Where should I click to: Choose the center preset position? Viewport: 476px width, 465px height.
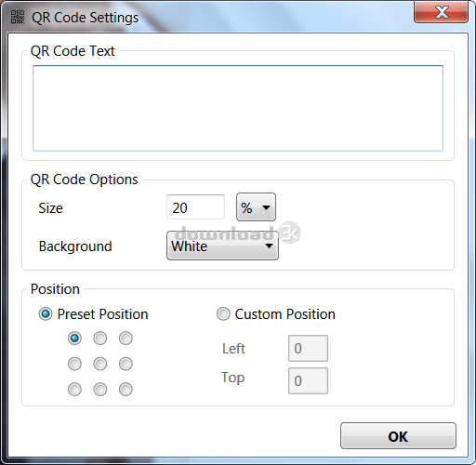(x=100, y=364)
